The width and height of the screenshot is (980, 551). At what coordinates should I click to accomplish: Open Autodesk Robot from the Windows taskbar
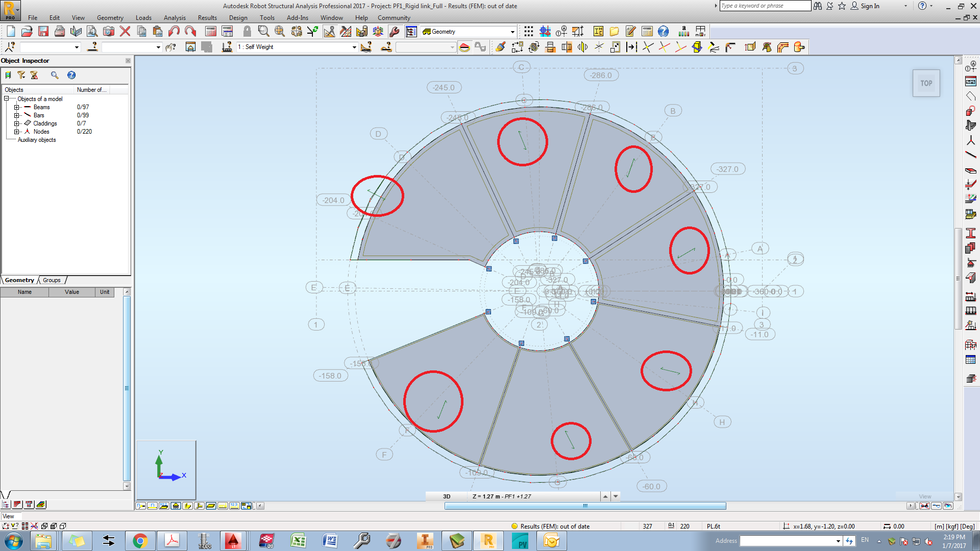coord(489,541)
